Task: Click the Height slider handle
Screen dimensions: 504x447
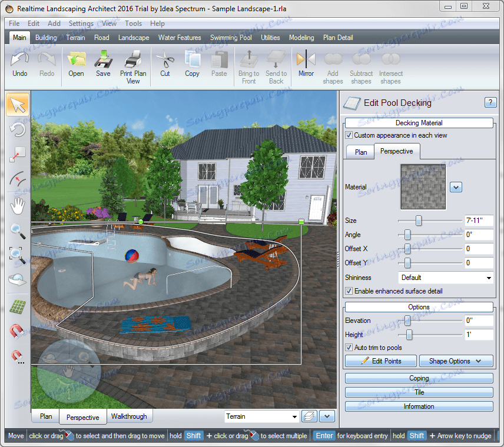Action: point(409,335)
